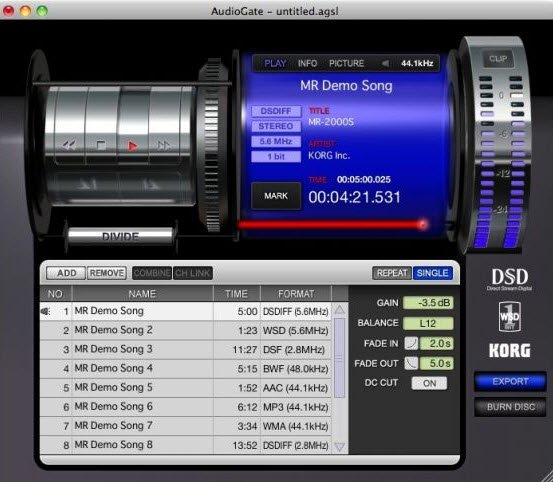Viewport: 553px width, 482px height.
Task: Jump to previous marker button
Action: [86, 184]
